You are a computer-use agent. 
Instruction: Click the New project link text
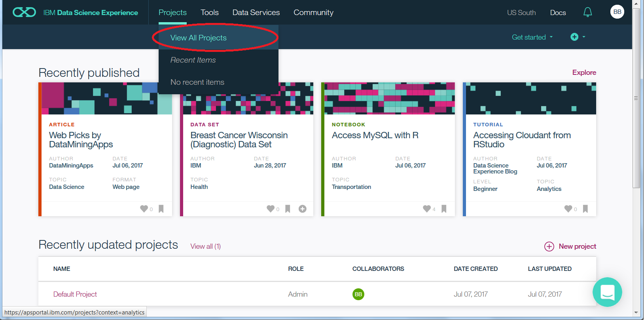click(x=577, y=246)
